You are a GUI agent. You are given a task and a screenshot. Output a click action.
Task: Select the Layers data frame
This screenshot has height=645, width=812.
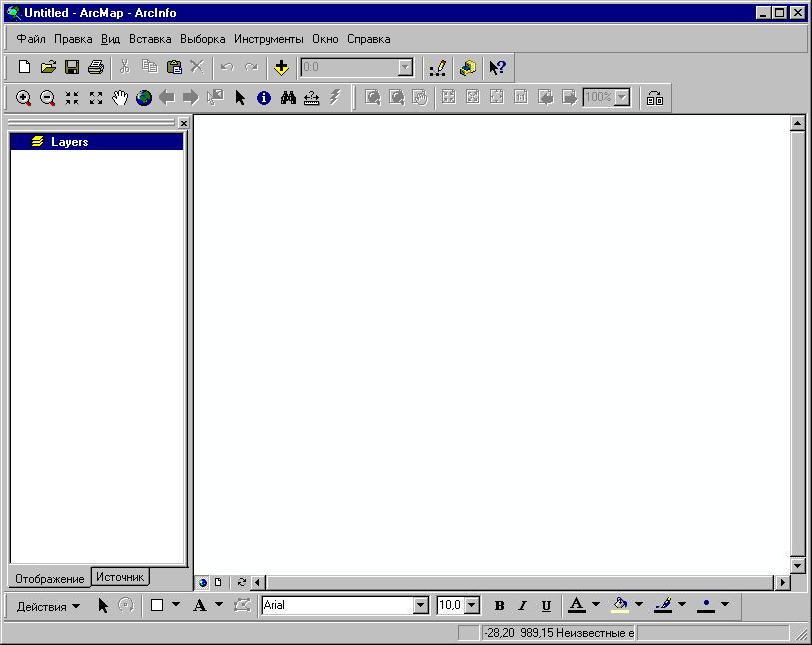tap(96, 142)
